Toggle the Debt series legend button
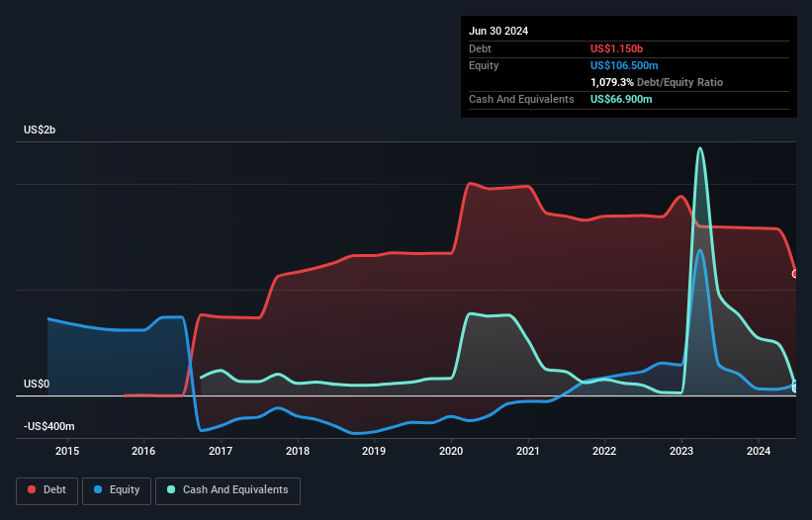Viewport: 812px width, 520px height. 47,490
